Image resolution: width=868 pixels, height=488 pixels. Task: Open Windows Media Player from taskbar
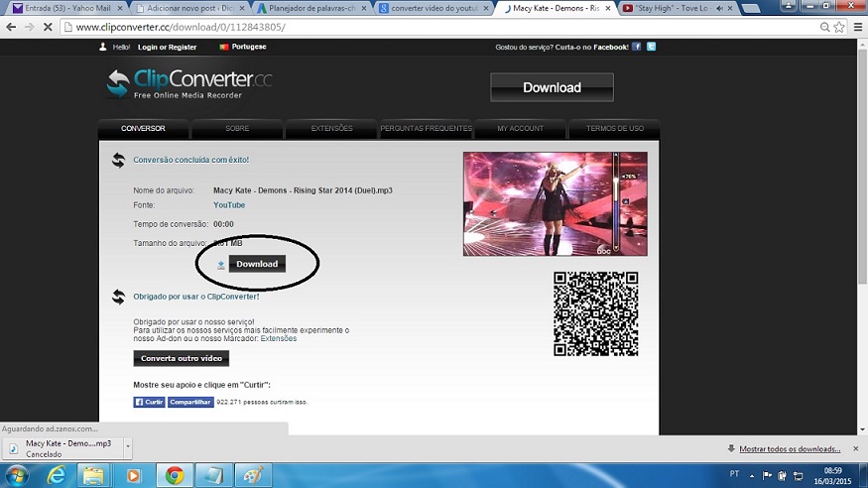click(x=133, y=476)
